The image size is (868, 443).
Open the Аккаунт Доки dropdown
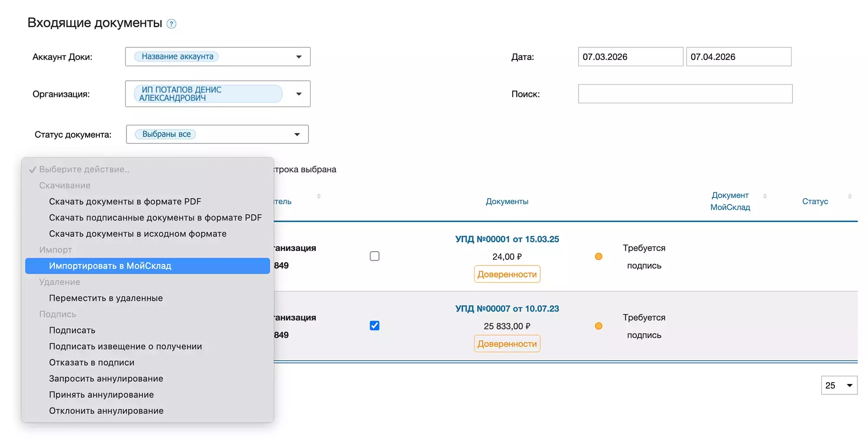tap(299, 57)
